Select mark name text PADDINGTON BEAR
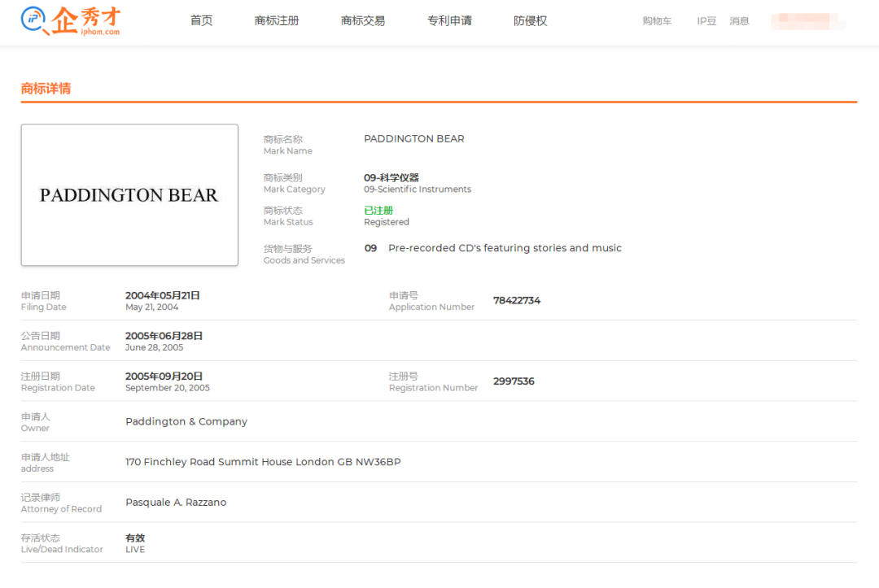Screen dimensions: 879x588 click(413, 139)
